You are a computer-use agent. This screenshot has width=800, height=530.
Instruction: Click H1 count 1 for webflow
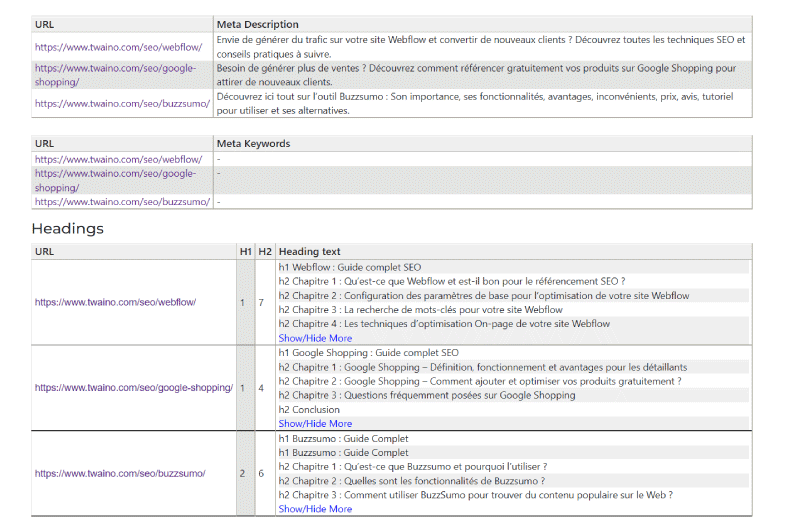pyautogui.click(x=242, y=302)
